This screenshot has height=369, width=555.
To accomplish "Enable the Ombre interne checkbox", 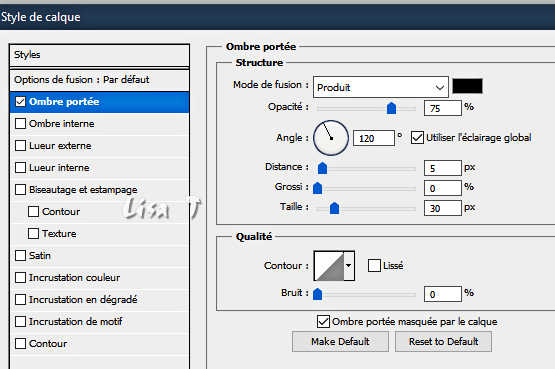I will 21,124.
